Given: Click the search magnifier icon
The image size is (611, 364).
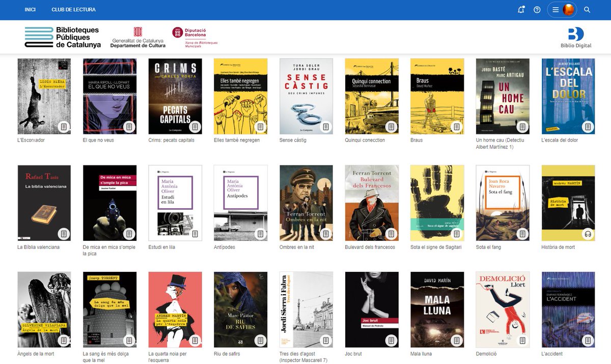Looking at the screenshot, I should click(587, 9).
